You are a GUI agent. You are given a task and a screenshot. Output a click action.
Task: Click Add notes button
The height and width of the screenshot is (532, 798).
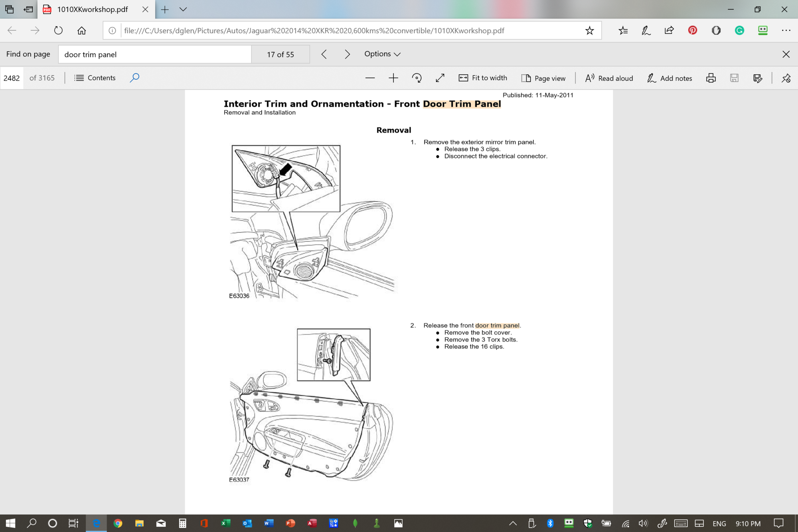click(x=669, y=78)
